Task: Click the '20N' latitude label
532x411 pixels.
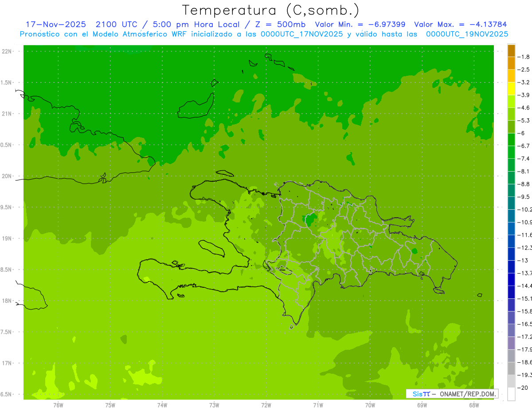Action: [8, 176]
